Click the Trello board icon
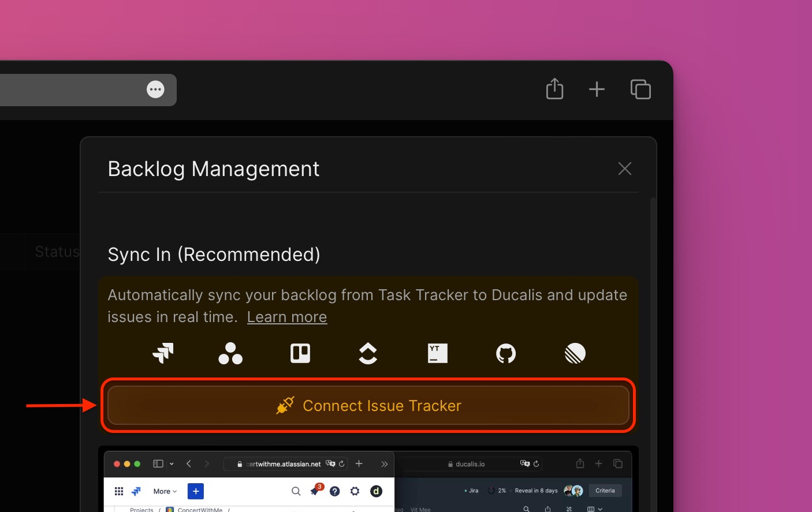Screen dimensions: 812x512 (x=300, y=353)
